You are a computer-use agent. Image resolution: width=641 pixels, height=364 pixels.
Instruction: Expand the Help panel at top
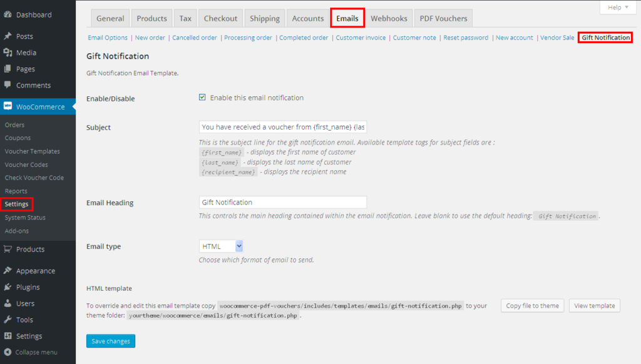[618, 8]
